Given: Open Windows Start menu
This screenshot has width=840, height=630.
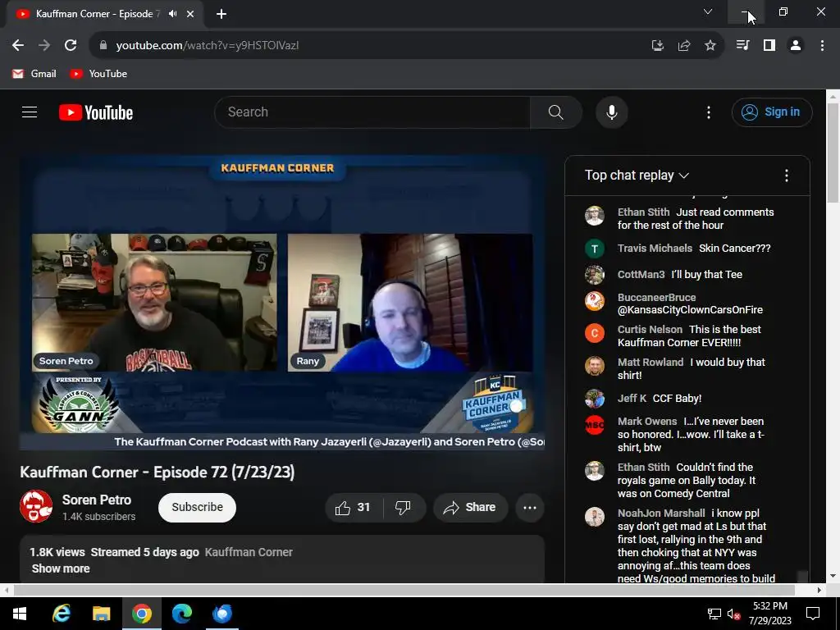Looking at the screenshot, I should click(x=20, y=614).
